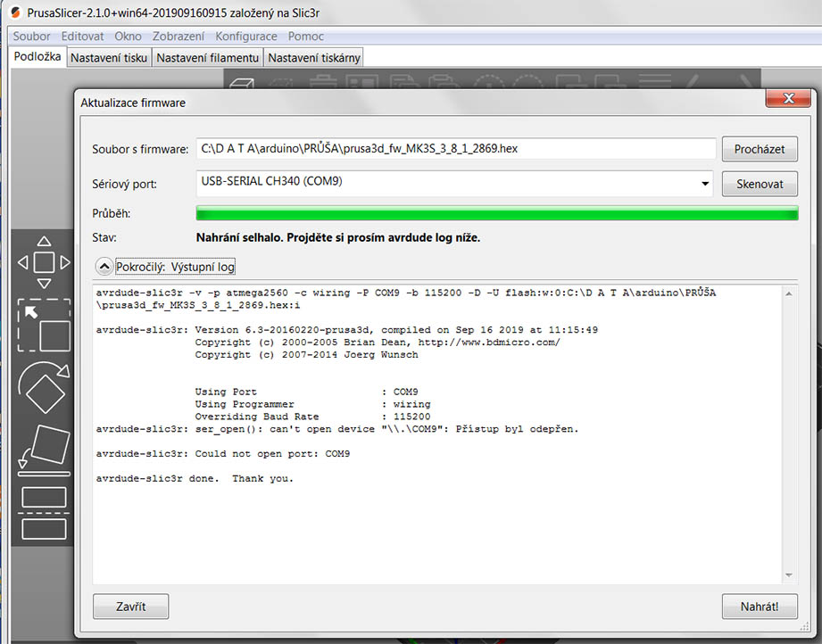The height and width of the screenshot is (644, 822).
Task: Click Skenovat to rescan serial ports
Action: point(759,184)
